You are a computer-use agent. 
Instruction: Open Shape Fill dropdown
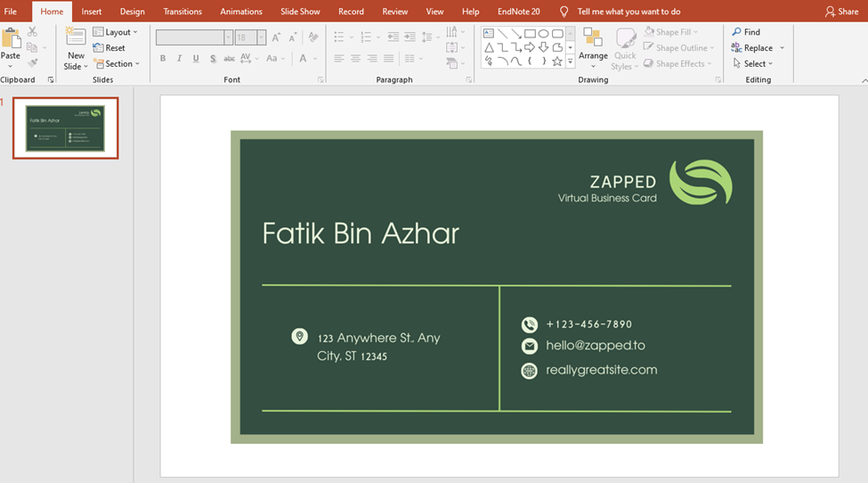click(671, 32)
